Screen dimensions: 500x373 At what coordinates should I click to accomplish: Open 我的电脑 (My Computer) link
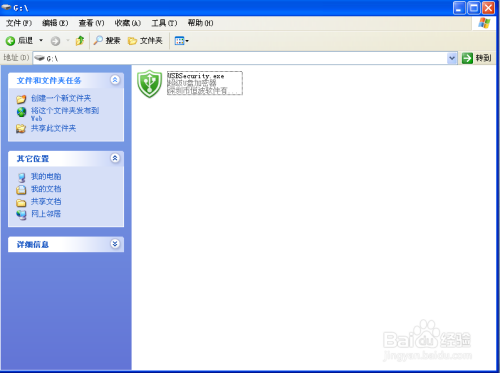click(x=46, y=176)
